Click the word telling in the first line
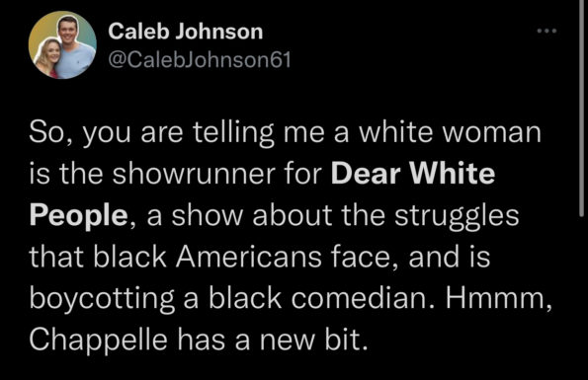588x380 pixels. pos(234,133)
